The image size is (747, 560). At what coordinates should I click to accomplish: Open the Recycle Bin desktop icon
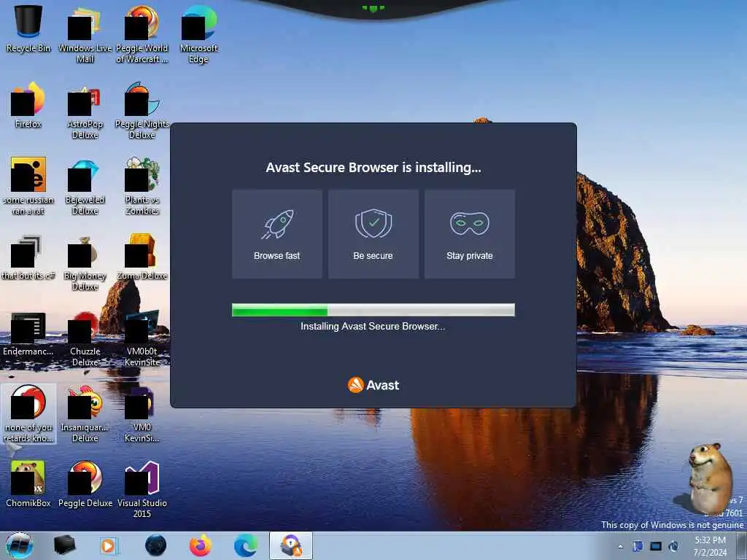point(28,28)
